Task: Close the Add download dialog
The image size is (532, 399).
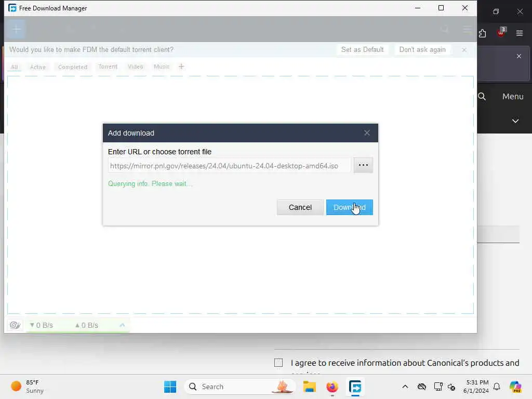Action: (367, 133)
